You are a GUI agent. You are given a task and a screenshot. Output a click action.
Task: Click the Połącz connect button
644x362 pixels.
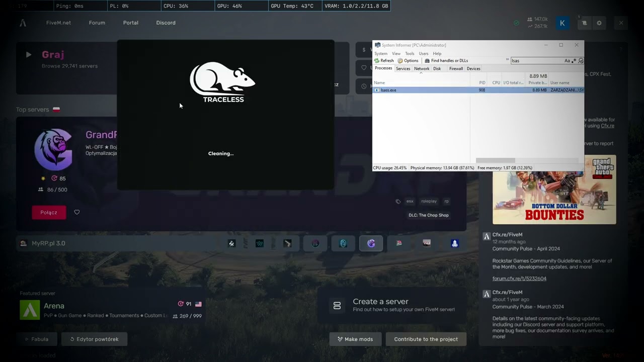coord(49,212)
